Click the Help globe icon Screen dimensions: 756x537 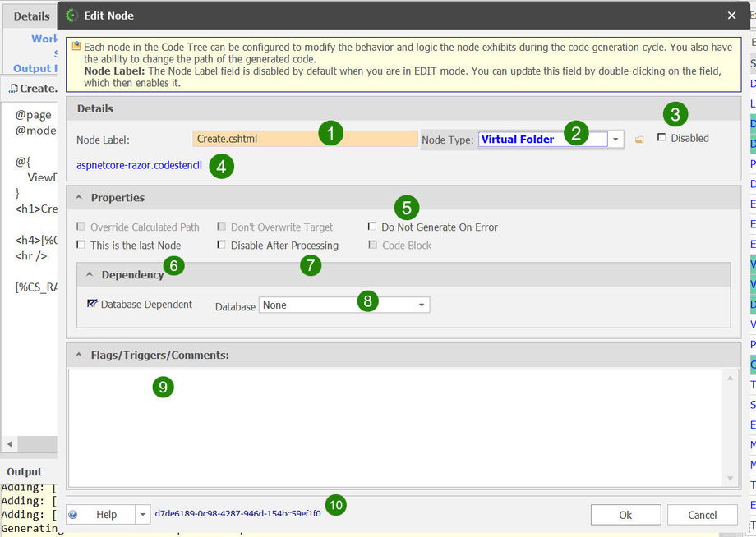pyautogui.click(x=73, y=515)
